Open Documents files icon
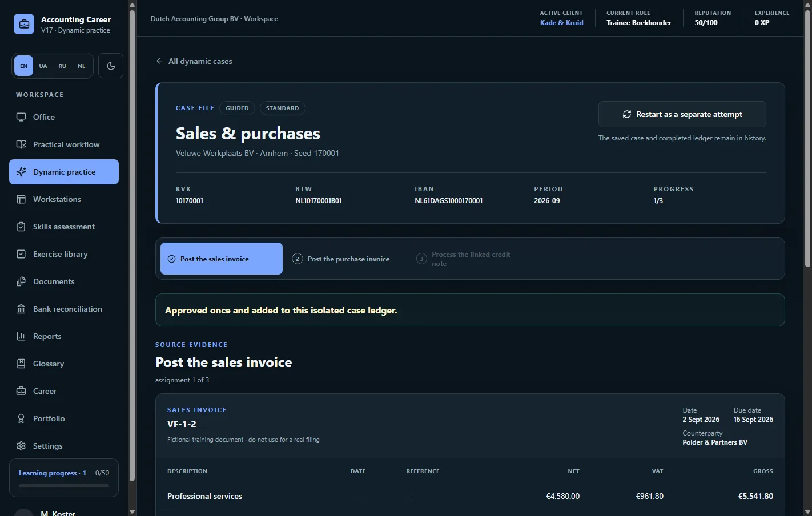 pos(21,281)
